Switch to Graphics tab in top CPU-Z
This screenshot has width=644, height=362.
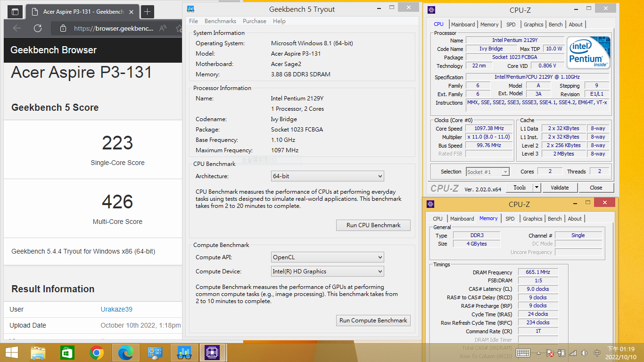point(534,25)
